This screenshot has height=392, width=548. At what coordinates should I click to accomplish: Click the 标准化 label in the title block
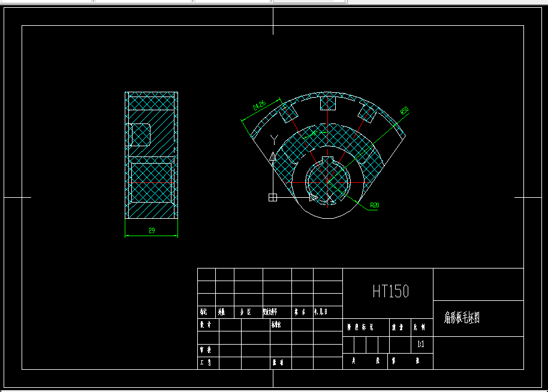click(276, 325)
